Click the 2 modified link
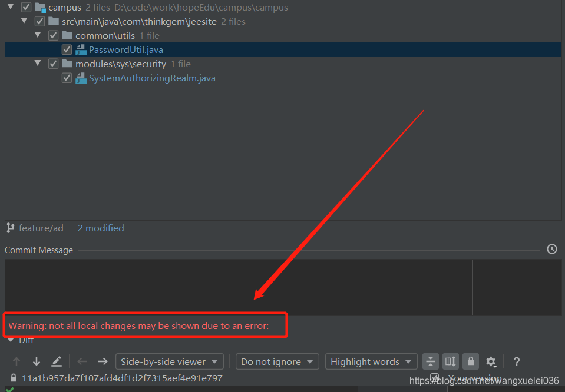 tap(100, 228)
